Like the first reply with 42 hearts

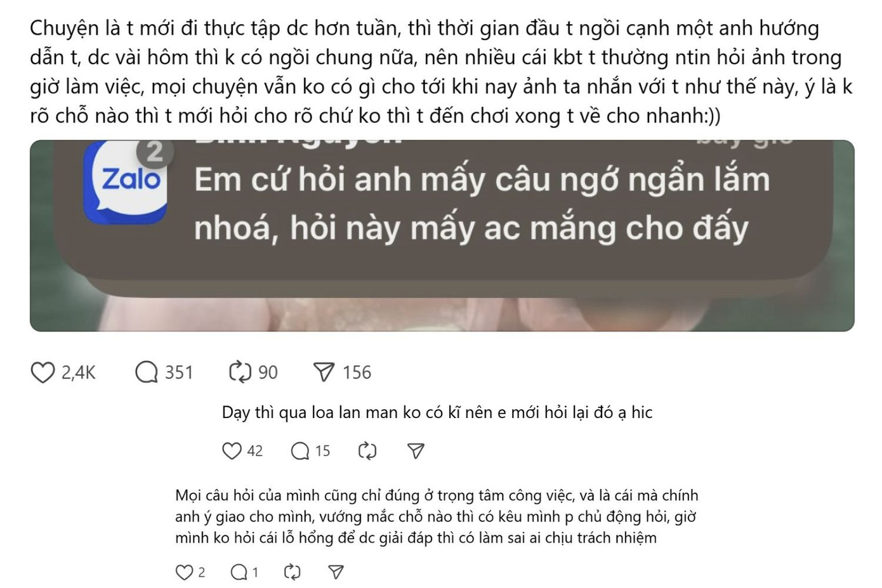tap(232, 451)
